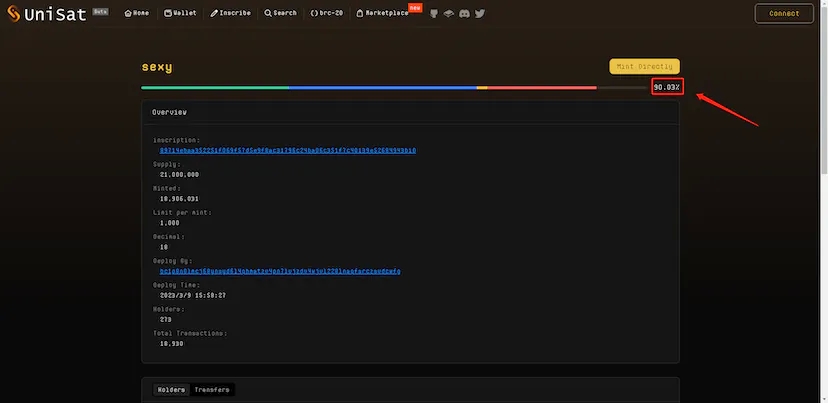
Task: Open the Deploy By address link
Action: 280,271
